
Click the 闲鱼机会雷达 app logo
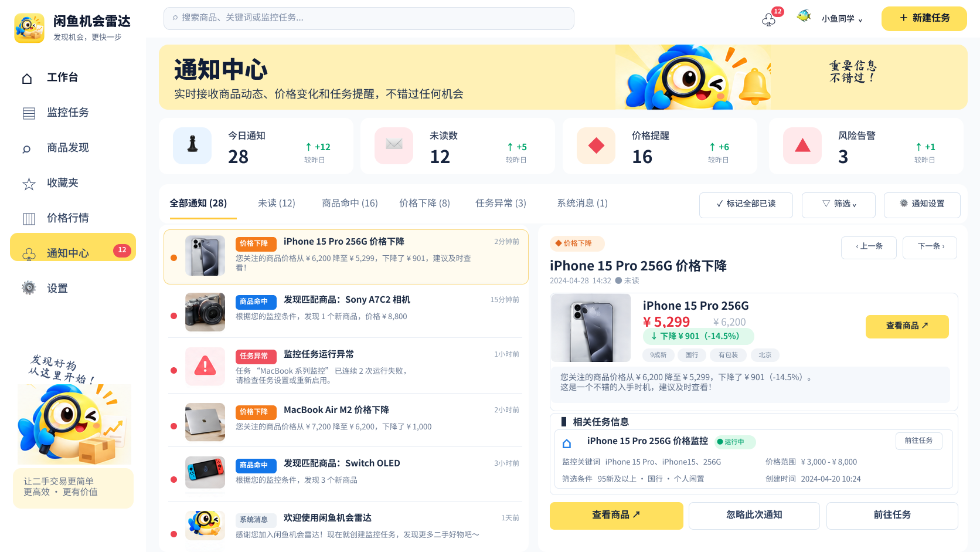click(x=29, y=28)
